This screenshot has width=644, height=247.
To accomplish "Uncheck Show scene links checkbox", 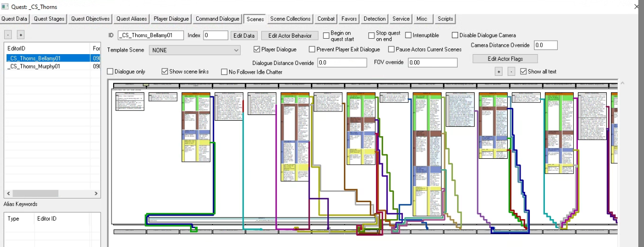I will [165, 72].
